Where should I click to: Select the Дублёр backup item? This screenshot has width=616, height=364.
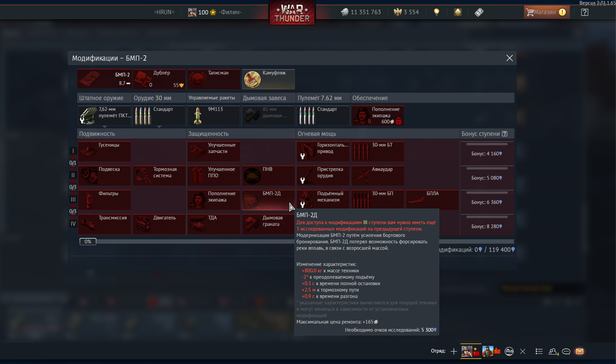[x=159, y=79]
